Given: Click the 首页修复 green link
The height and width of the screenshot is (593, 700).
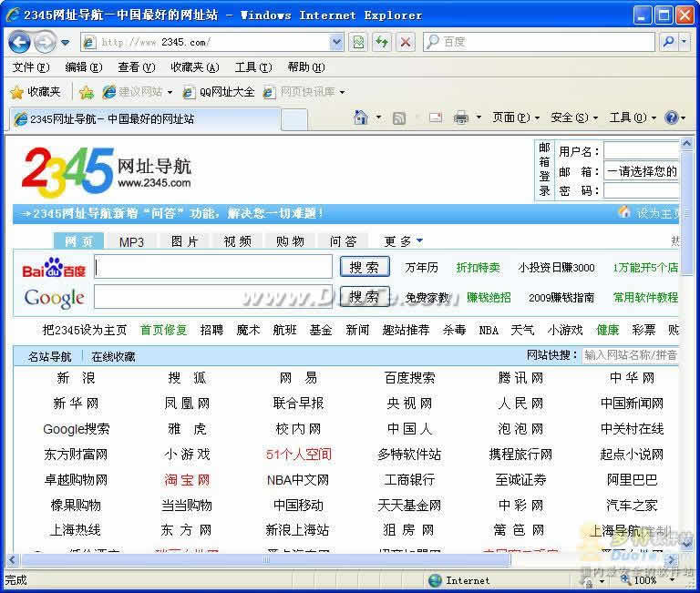Looking at the screenshot, I should click(163, 330).
